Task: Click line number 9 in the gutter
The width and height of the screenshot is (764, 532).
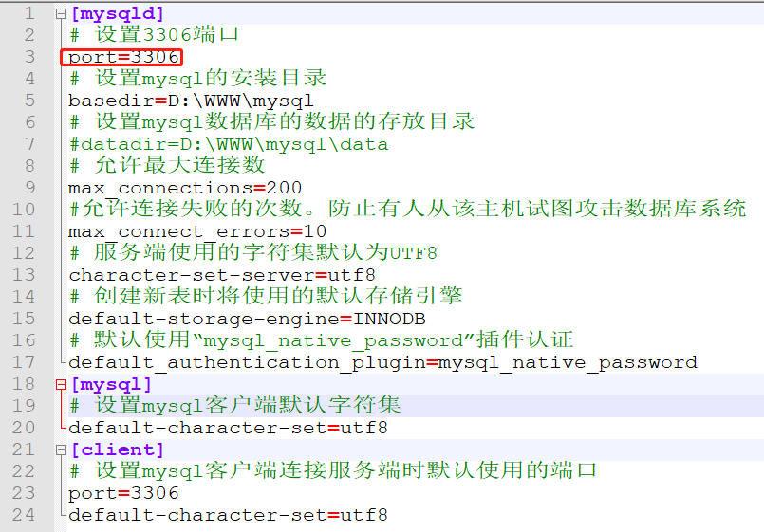Action: 29,188
